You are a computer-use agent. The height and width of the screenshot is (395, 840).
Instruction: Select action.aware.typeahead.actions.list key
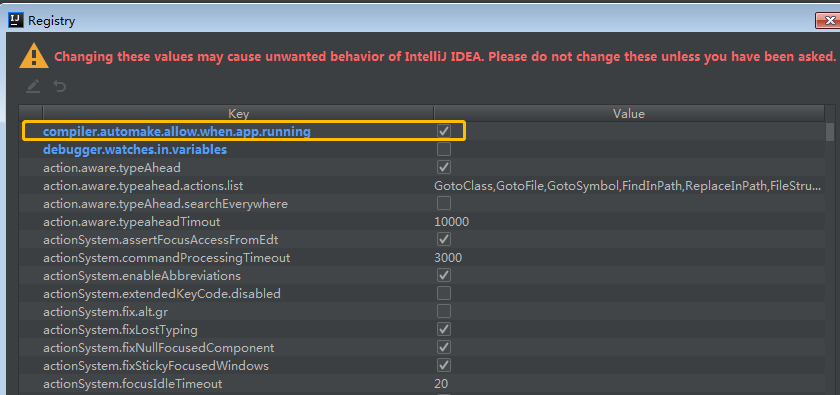click(x=143, y=186)
